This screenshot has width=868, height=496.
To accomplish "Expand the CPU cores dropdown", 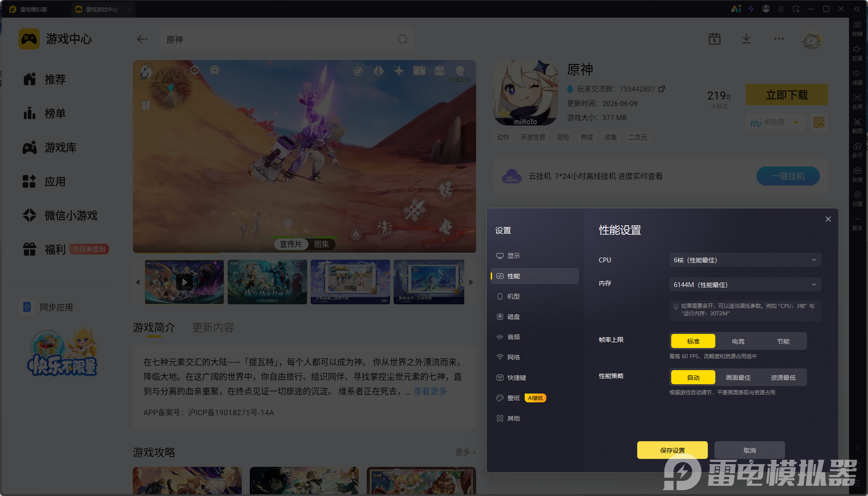I will point(745,260).
